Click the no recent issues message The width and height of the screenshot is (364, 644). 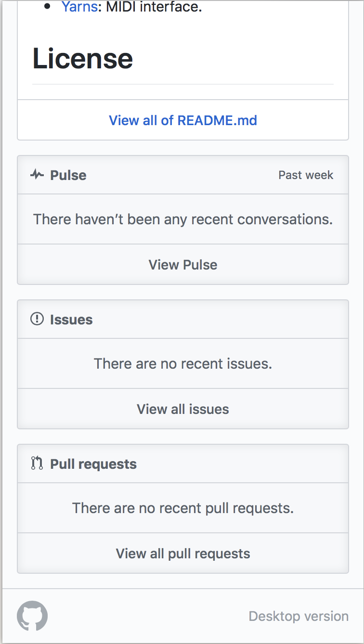pyautogui.click(x=183, y=363)
